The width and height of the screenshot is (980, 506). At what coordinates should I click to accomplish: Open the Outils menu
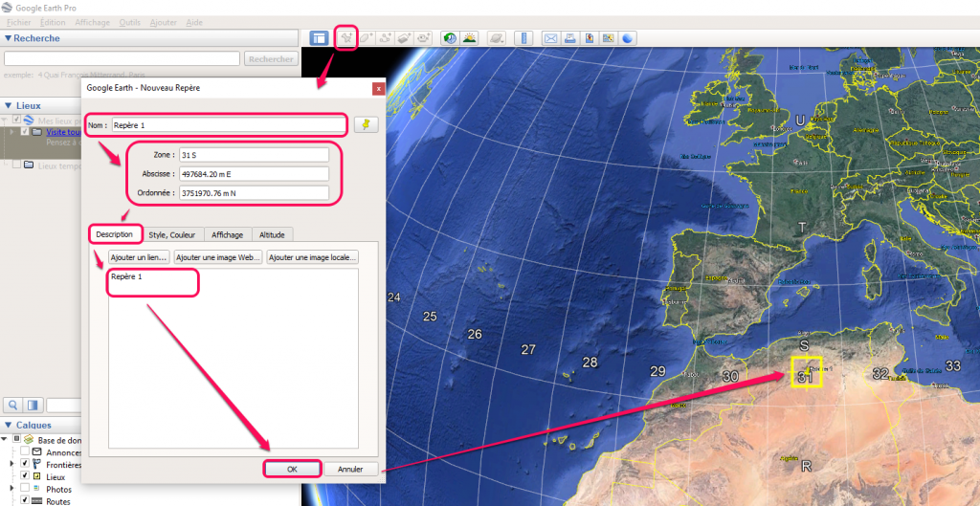click(129, 23)
